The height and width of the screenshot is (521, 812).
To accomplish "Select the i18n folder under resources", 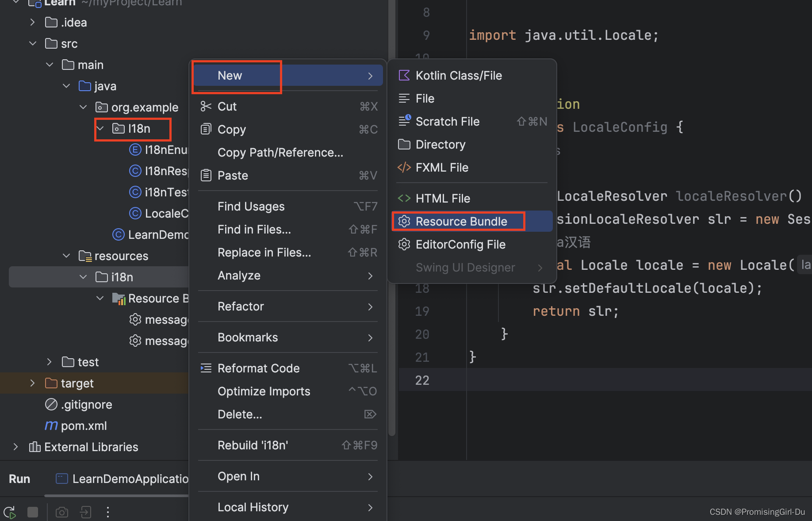I will 99,277.
